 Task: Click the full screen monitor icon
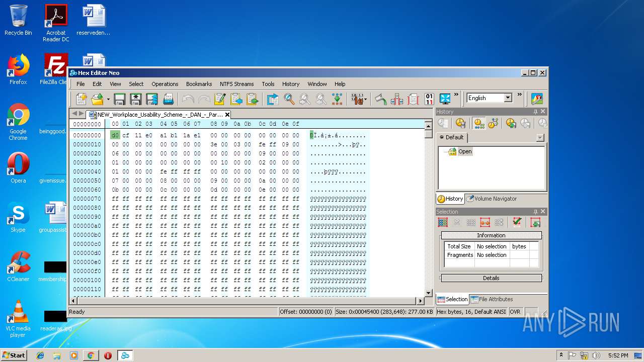pos(445,99)
